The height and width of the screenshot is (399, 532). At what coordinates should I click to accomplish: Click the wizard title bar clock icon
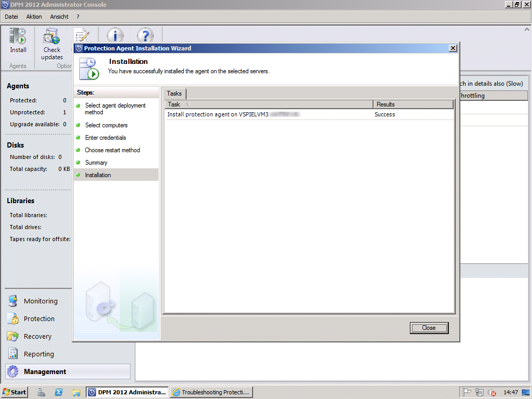(79, 48)
